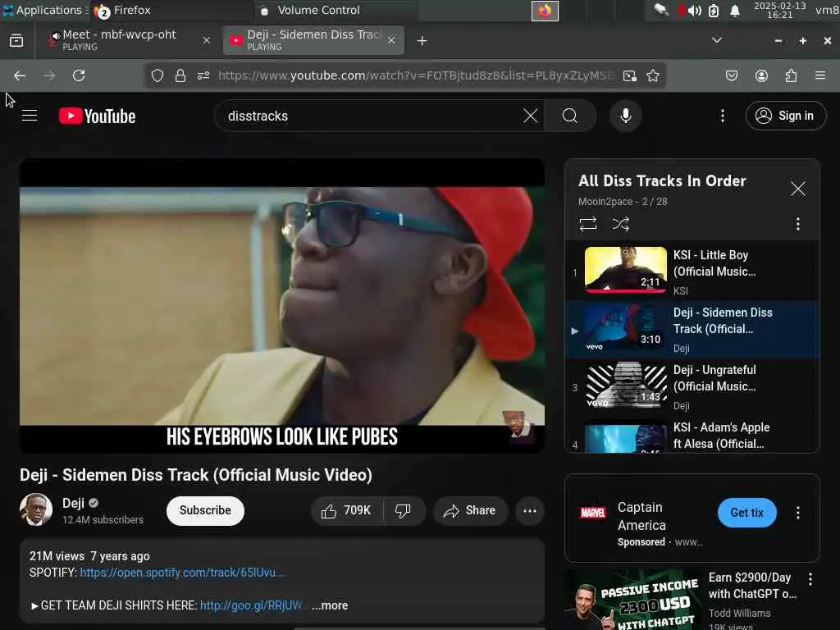This screenshot has width=840, height=630.
Task: Share the video
Action: (x=470, y=510)
